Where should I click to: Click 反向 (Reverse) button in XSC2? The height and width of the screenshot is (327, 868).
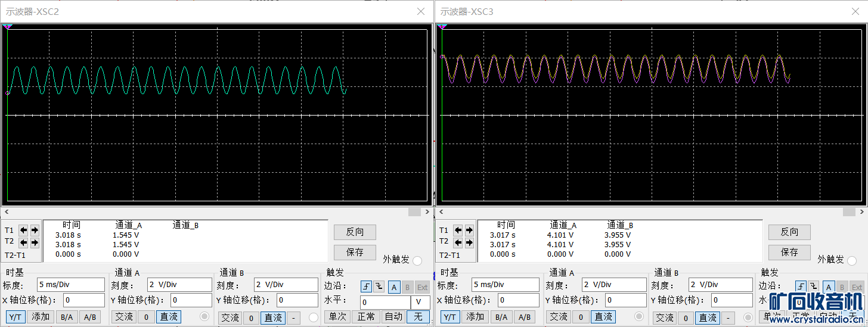(355, 232)
